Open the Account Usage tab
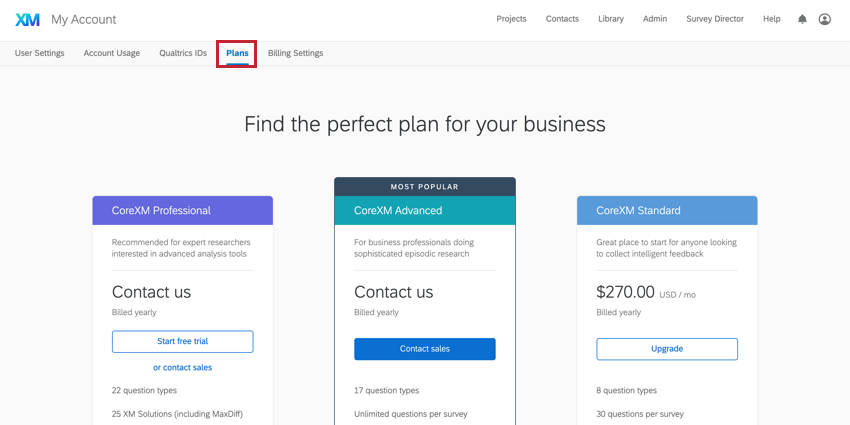850x425 pixels. pos(112,53)
